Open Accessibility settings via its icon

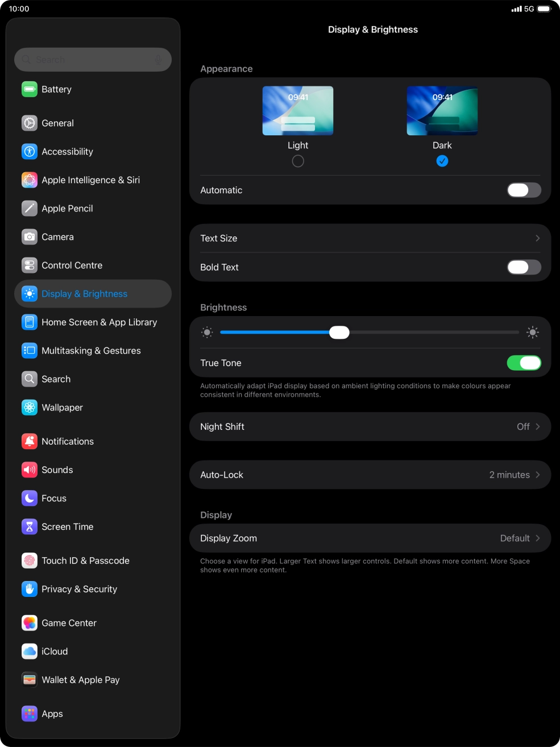click(x=30, y=152)
